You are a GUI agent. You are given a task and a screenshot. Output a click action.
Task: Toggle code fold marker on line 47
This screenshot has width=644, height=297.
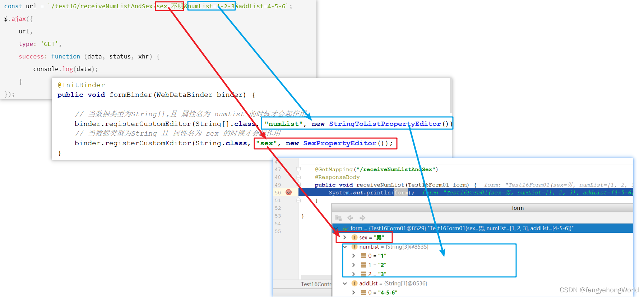tap(298, 169)
